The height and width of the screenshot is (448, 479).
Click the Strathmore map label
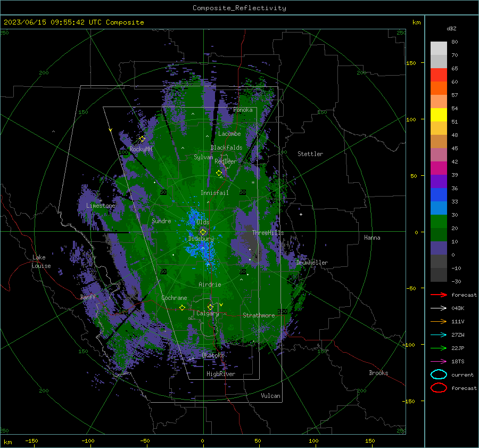pyautogui.click(x=259, y=315)
